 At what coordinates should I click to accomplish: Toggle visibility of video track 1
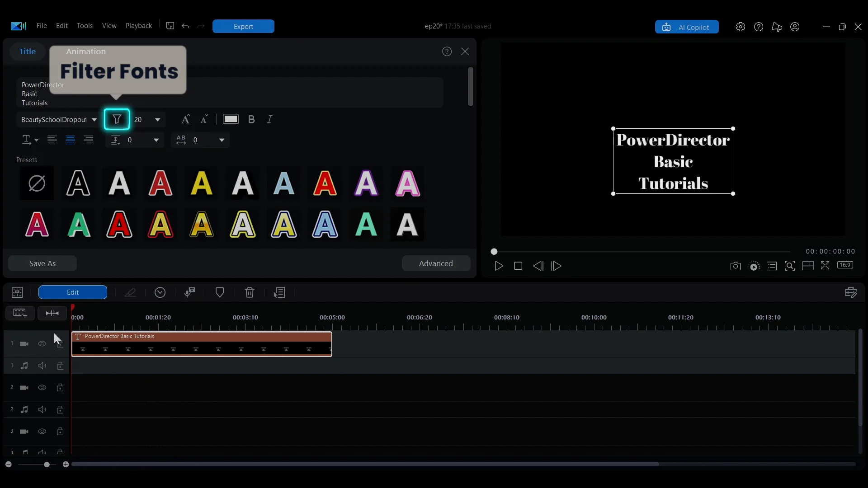point(42,344)
